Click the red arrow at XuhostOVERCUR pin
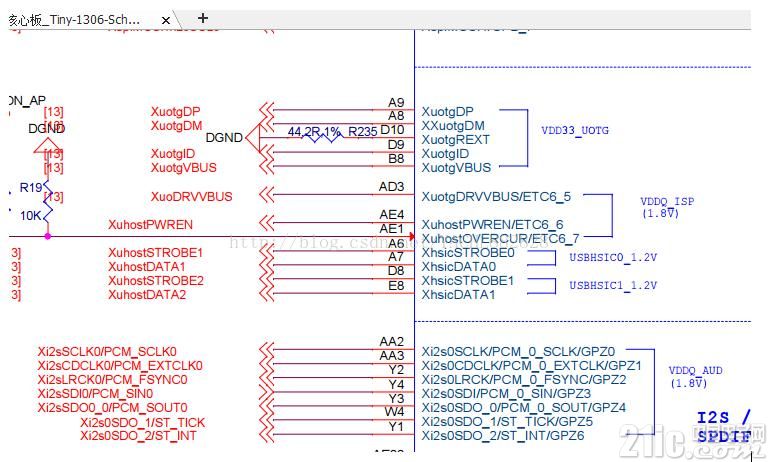The height and width of the screenshot is (462, 768). 412,237
